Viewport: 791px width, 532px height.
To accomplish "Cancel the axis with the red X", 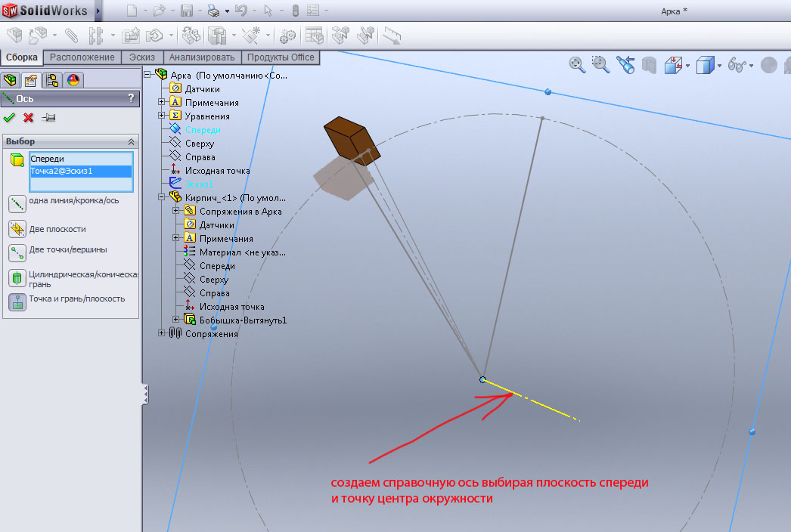I will (x=28, y=117).
